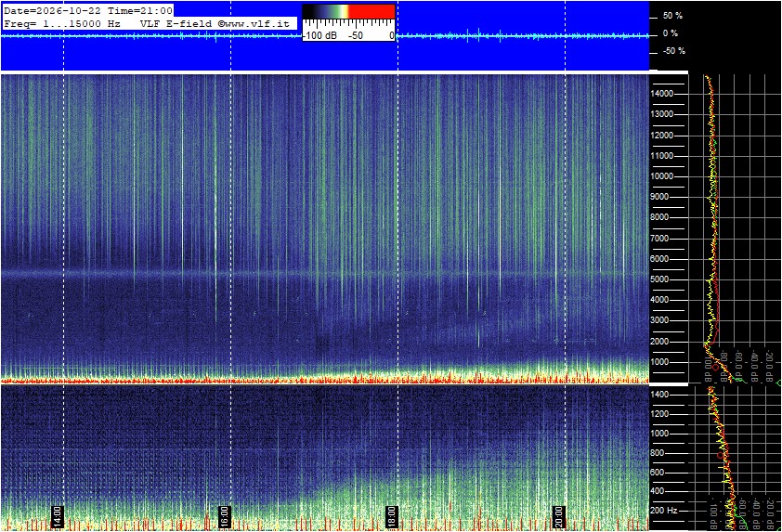The height and width of the screenshot is (532, 782).
Task: Click the Date=2026-10-22 header text
Action: coord(52,10)
